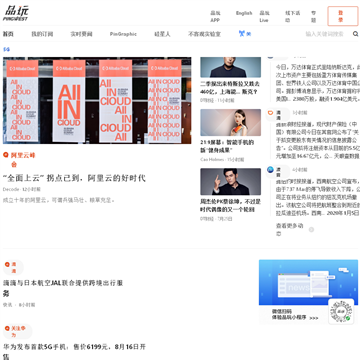Viewport: 360px width, 360px height.
Task: Open headline “全面上云” 拐点已到 article
Action: click(74, 178)
